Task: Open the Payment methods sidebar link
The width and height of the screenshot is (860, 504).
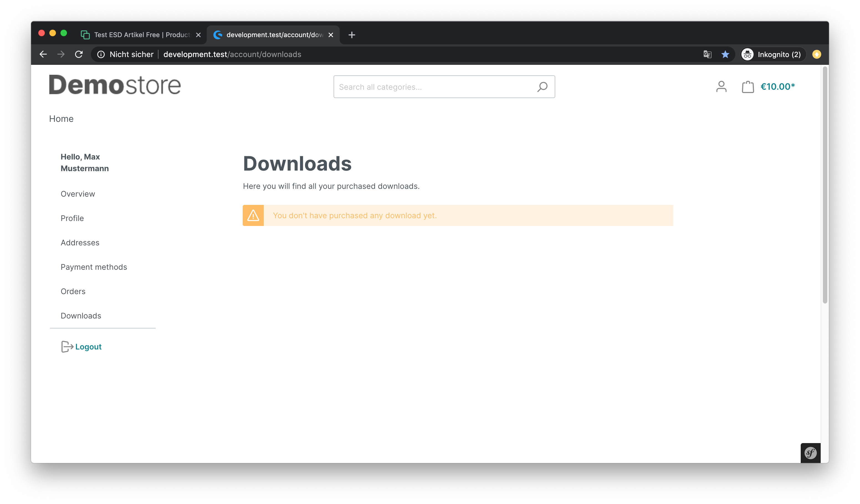Action: (x=94, y=267)
